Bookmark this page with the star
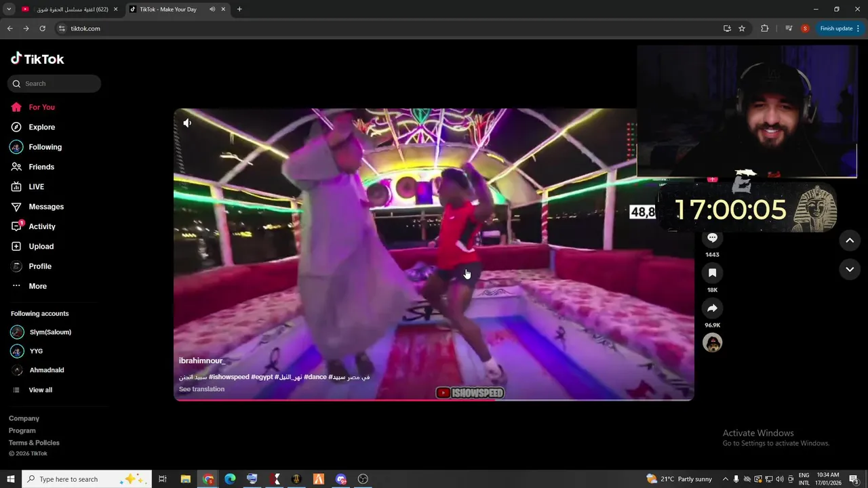This screenshot has width=868, height=488. point(742,28)
